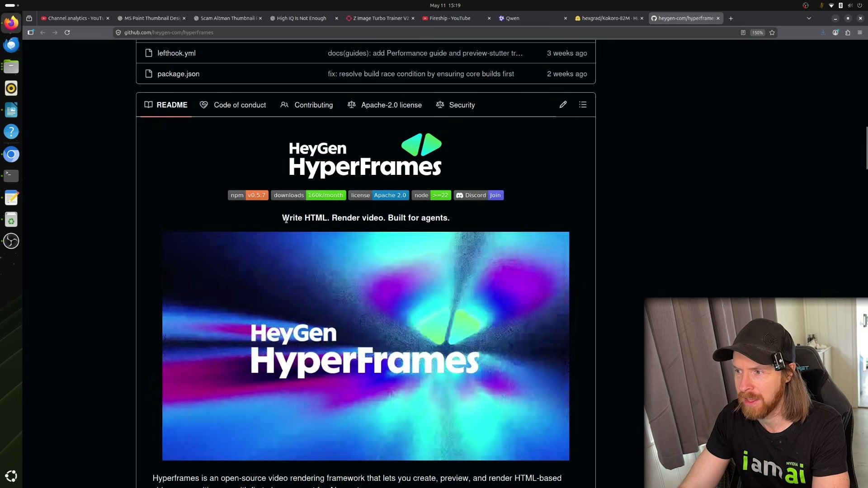Image resolution: width=868 pixels, height=488 pixels.
Task: Open Firefox View icon left of tabs
Action: click(29, 19)
